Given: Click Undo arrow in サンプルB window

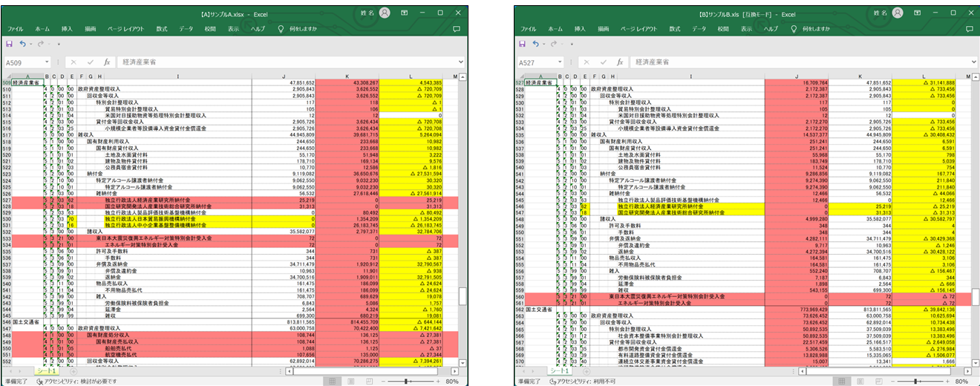Looking at the screenshot, I should (536, 45).
